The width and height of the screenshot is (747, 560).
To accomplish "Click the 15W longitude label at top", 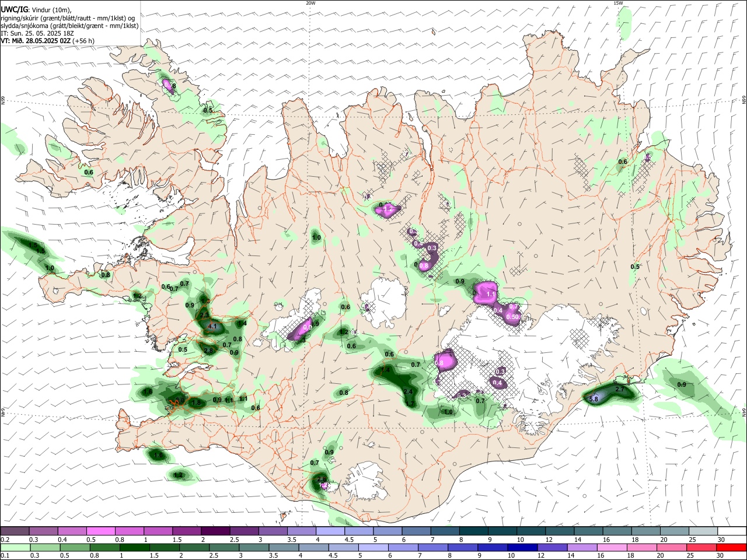I will [x=618, y=3].
